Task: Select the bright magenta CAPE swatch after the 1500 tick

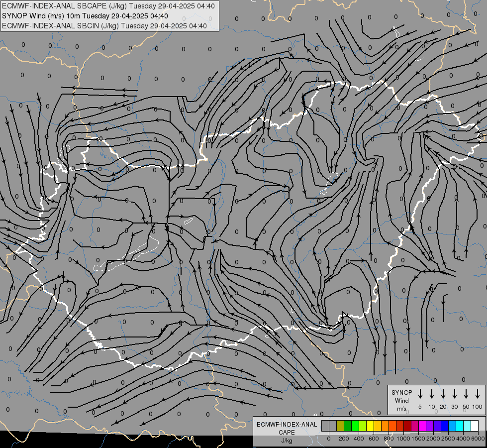Action: (x=422, y=426)
